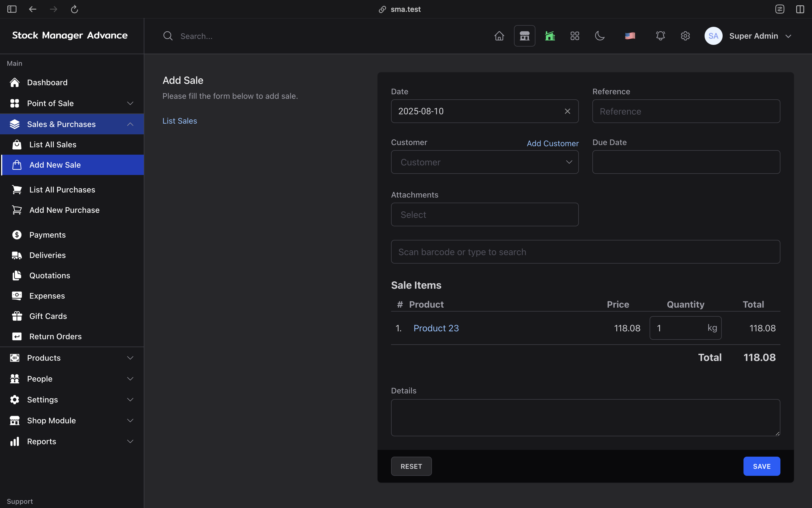Open the settings gear in header
The height and width of the screenshot is (508, 812).
[685, 36]
